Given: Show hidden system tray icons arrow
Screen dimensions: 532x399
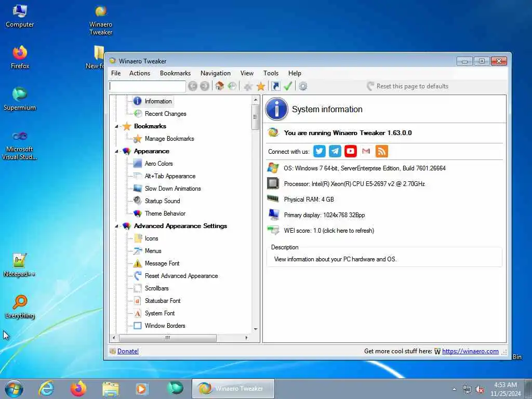Looking at the screenshot, I should click(454, 389).
